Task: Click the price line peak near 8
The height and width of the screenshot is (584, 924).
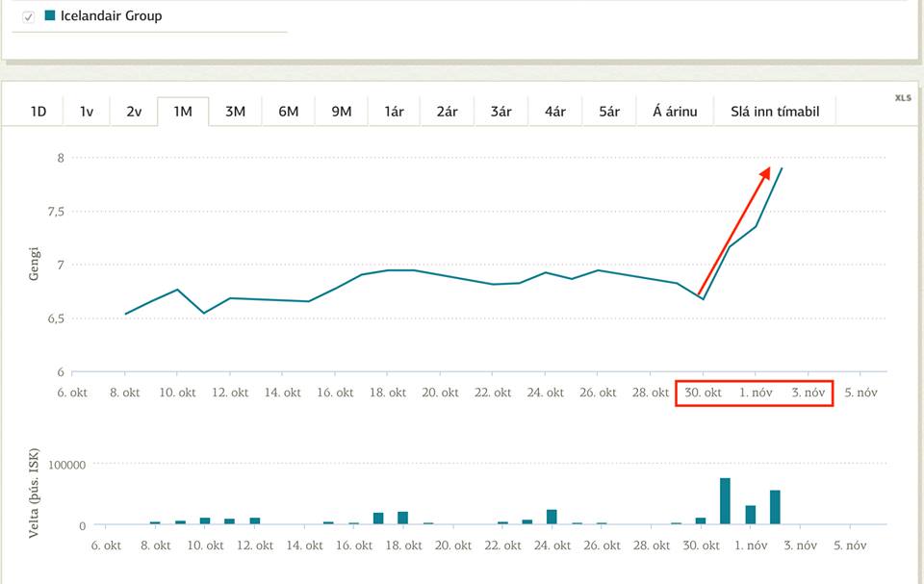Action: click(x=782, y=168)
